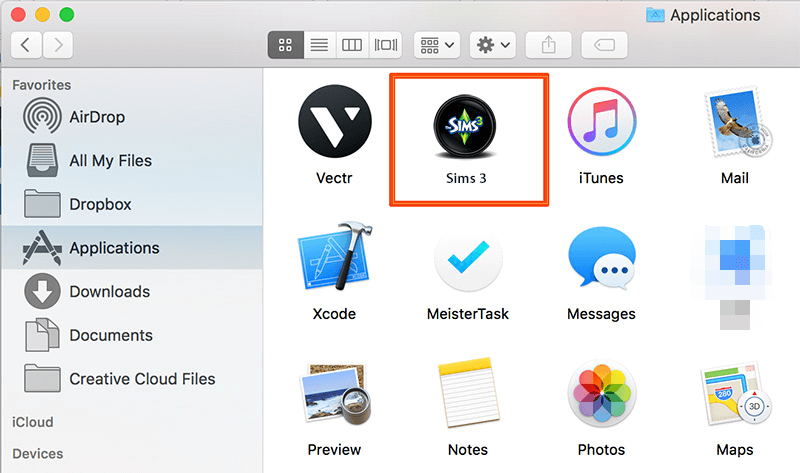Switch to icon view
The height and width of the screenshot is (473, 800).
(285, 45)
